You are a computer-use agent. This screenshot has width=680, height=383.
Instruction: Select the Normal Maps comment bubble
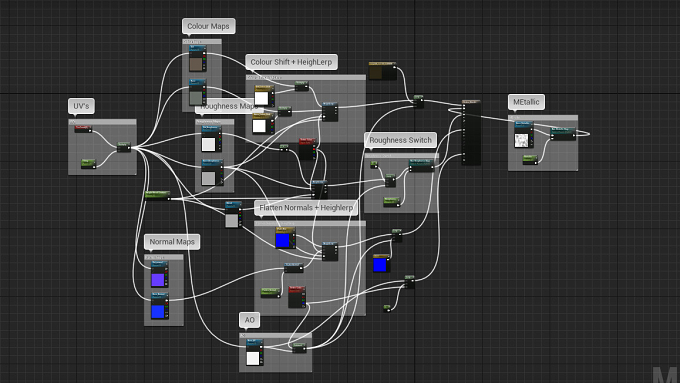[x=172, y=242]
